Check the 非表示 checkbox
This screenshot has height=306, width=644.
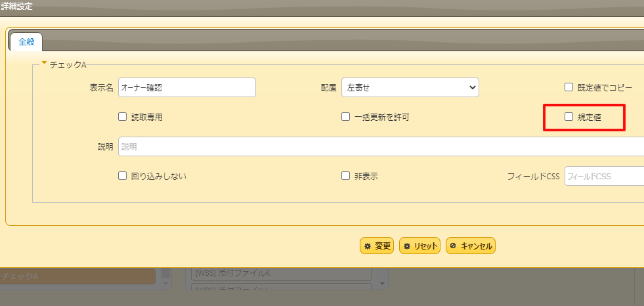point(345,176)
